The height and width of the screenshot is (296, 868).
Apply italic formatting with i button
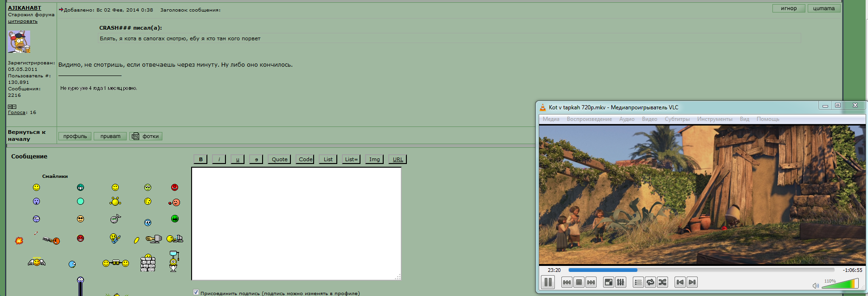(x=219, y=159)
